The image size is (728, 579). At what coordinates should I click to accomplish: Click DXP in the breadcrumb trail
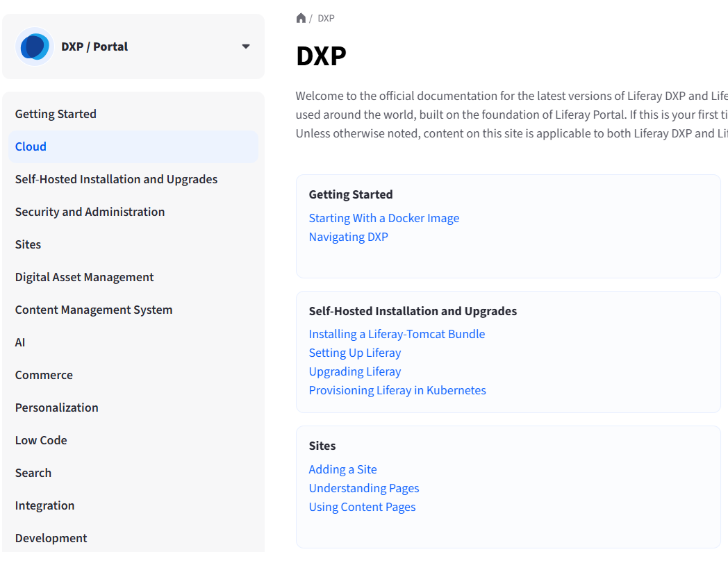[326, 19]
